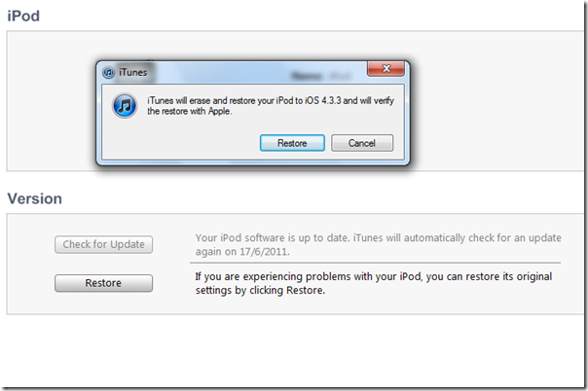The height and width of the screenshot is (391, 588).
Task: Click the "17/6/2011" update date text
Action: pyautogui.click(x=265, y=252)
